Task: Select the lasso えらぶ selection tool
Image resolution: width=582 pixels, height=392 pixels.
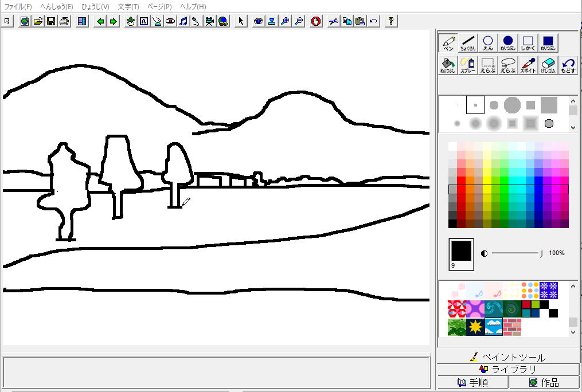Action: tap(507, 65)
